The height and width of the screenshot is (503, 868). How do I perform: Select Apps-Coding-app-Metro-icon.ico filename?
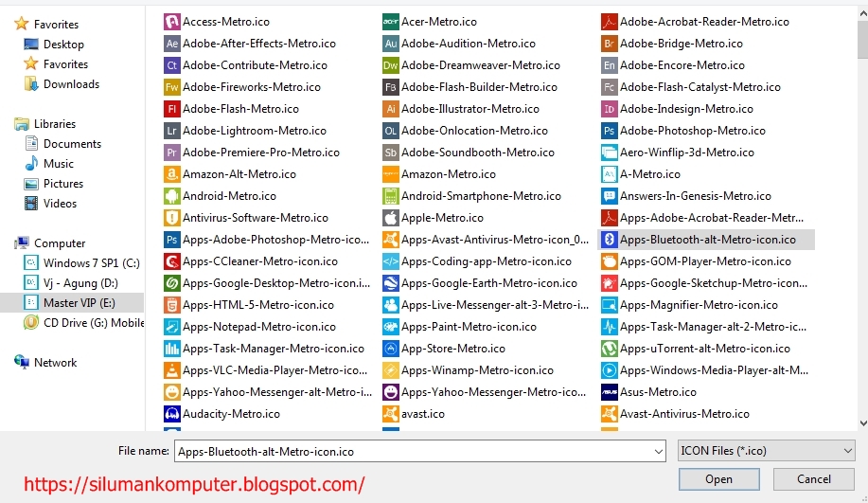pos(487,261)
